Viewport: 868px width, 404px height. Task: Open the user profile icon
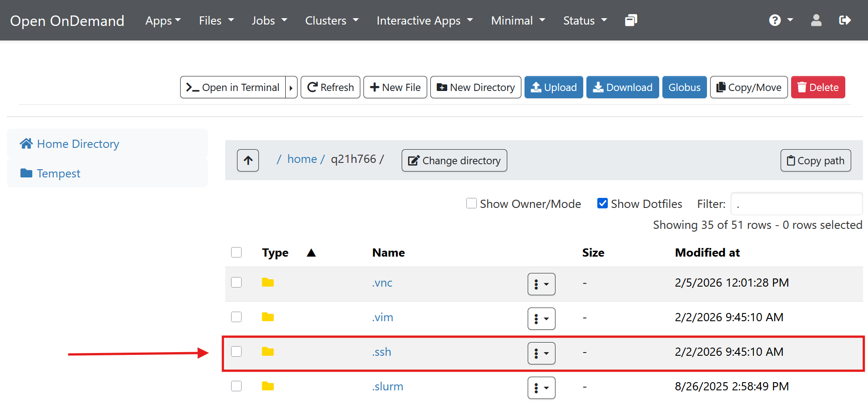[x=816, y=20]
